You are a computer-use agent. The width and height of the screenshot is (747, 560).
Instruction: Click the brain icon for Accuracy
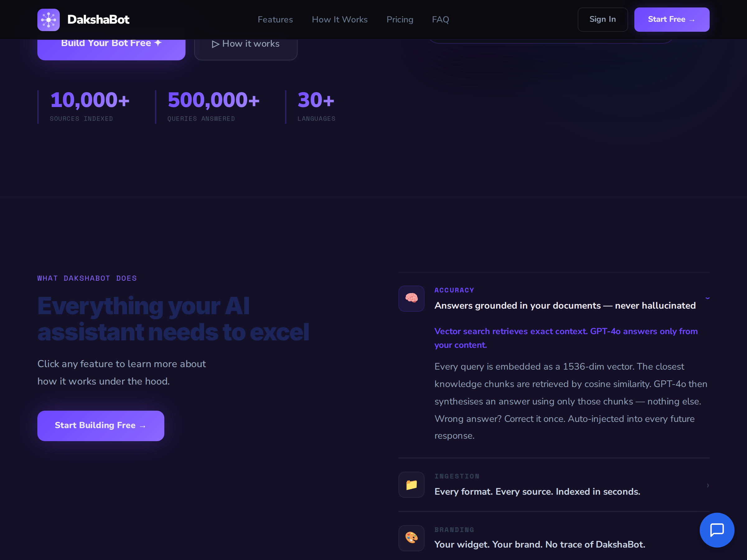coord(411,298)
